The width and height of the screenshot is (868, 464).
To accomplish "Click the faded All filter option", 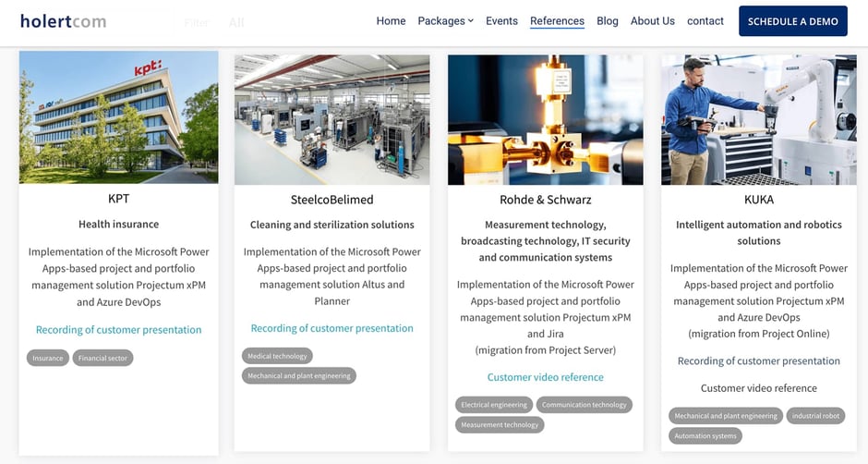I will point(236,23).
